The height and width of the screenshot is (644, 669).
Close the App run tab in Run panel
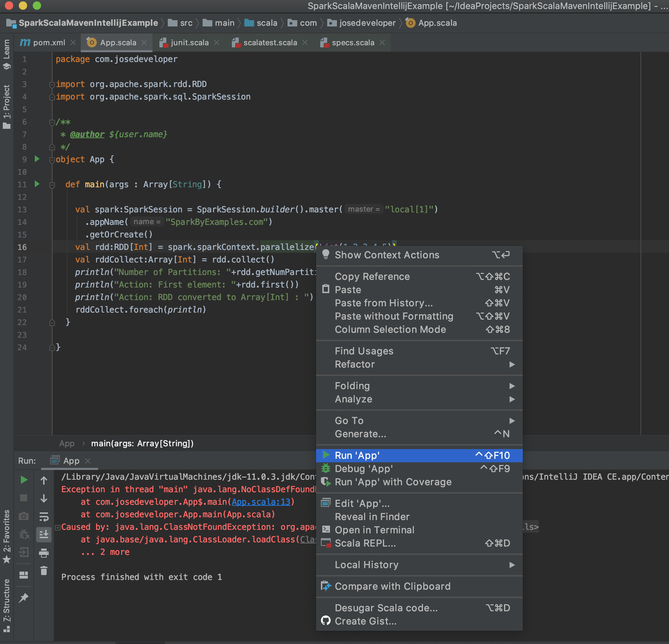click(x=88, y=461)
